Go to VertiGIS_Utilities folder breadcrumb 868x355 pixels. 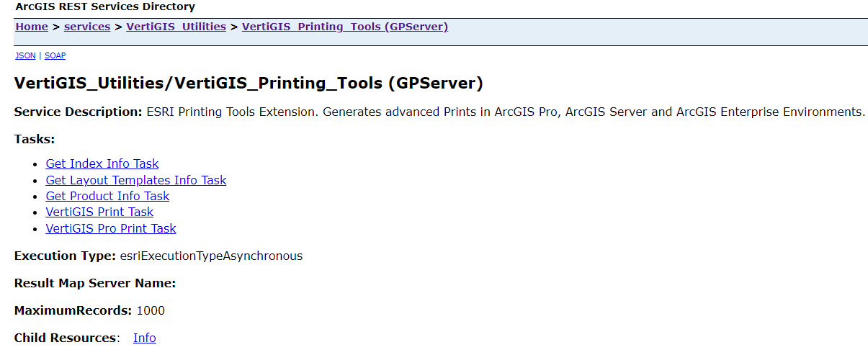176,27
